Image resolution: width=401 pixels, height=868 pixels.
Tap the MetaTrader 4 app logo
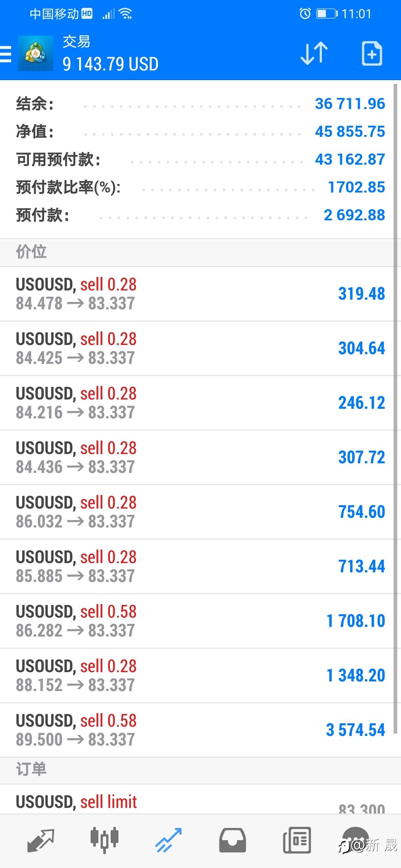36,53
